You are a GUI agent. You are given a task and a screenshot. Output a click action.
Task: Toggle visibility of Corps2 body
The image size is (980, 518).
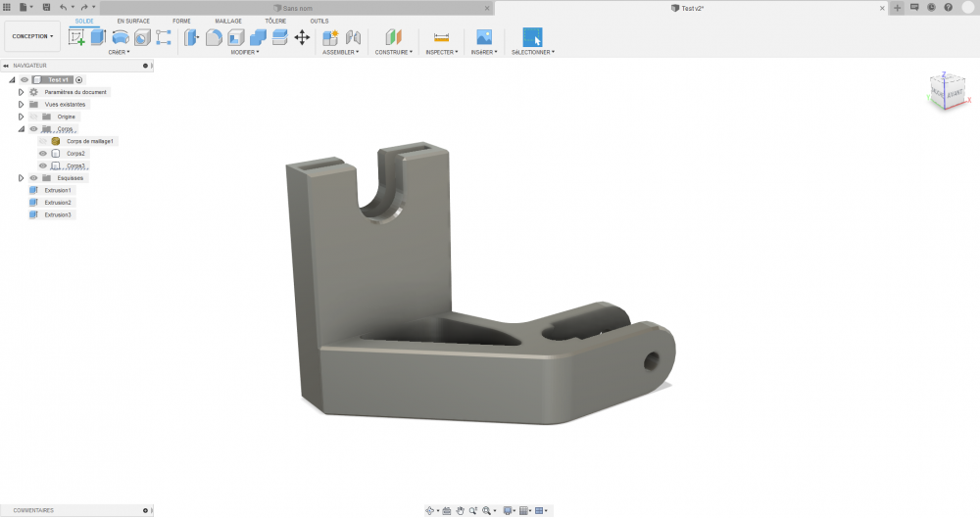43,153
